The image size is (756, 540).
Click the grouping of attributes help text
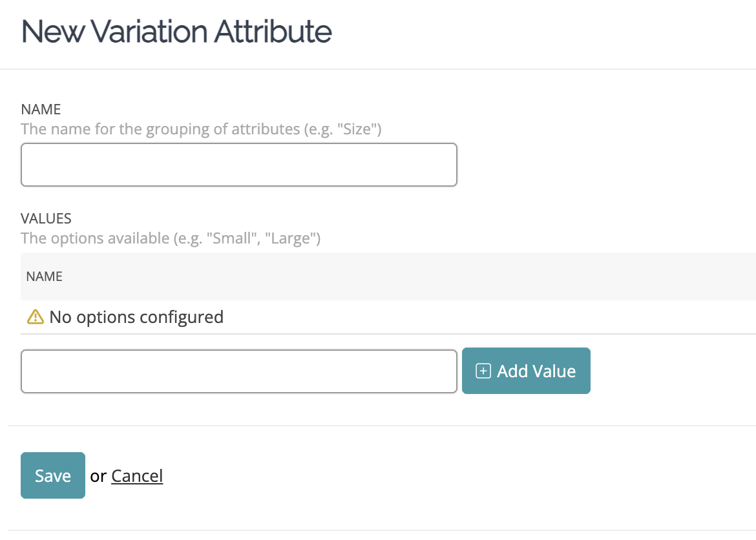point(200,129)
